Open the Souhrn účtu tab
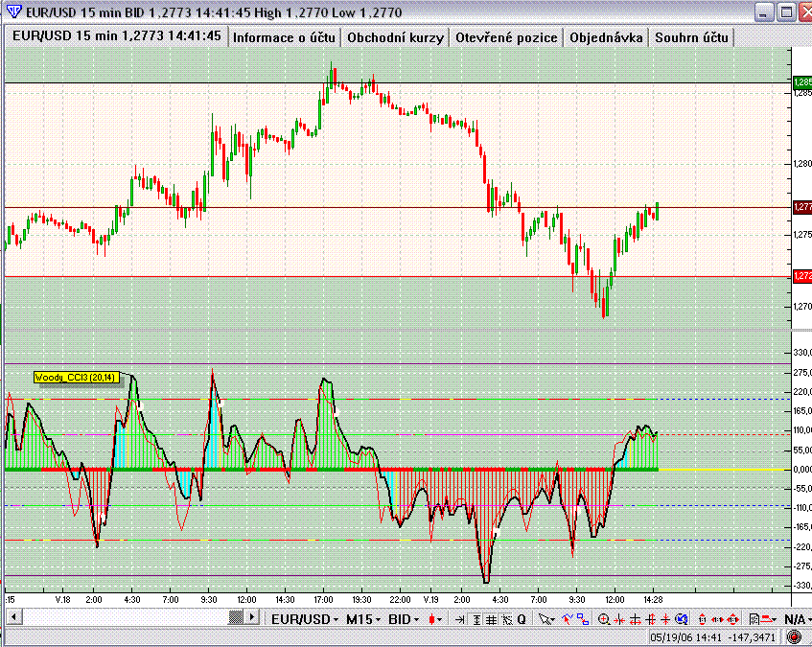This screenshot has height=647, width=812. click(691, 37)
